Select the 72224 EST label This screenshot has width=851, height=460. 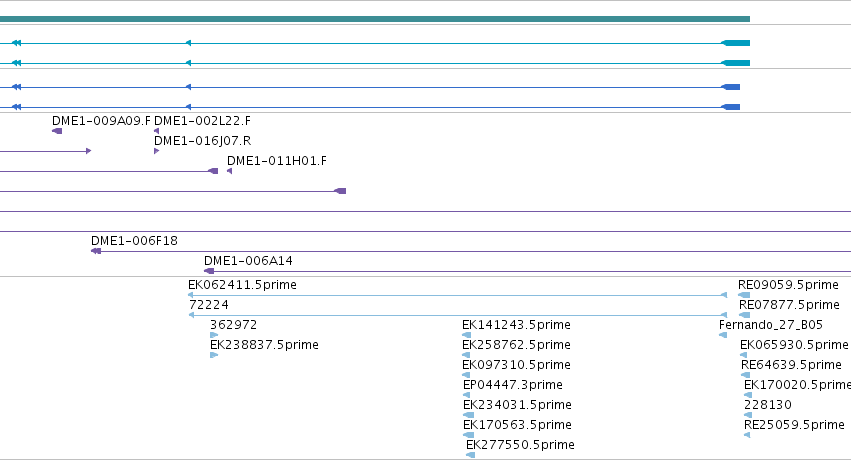pyautogui.click(x=209, y=304)
